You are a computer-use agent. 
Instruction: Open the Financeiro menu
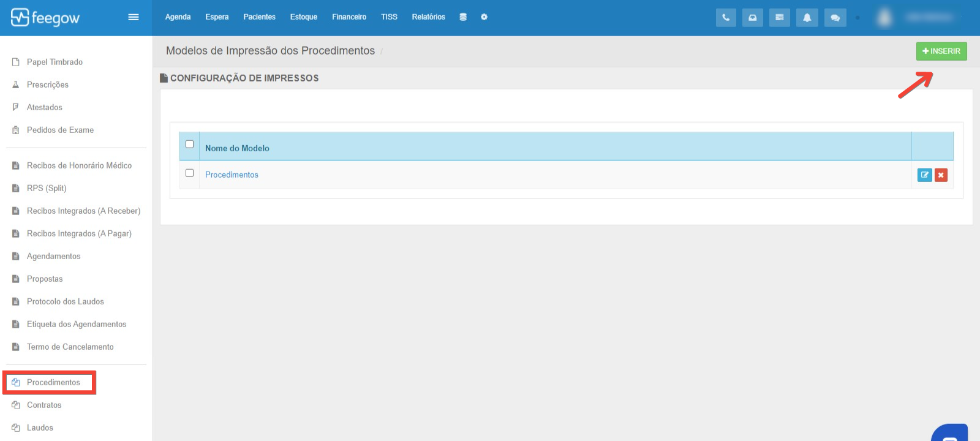[349, 17]
